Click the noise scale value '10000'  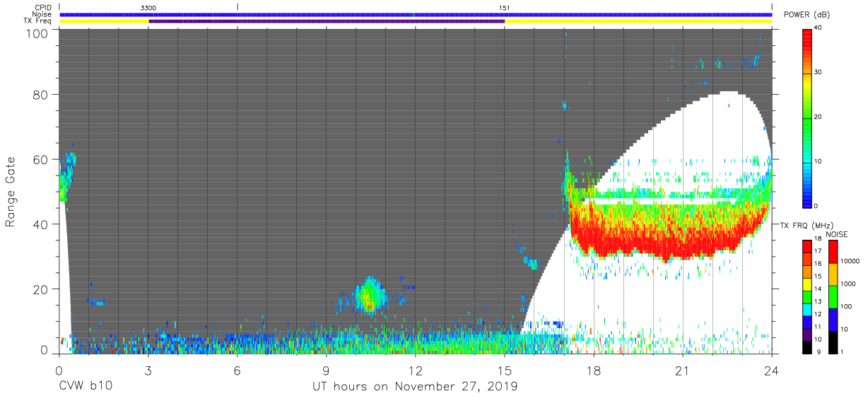(850, 261)
